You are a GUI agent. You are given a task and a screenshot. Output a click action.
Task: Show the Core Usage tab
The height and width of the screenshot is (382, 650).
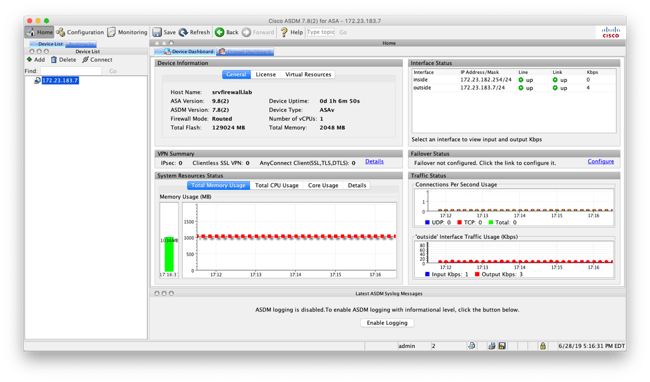[x=323, y=185]
